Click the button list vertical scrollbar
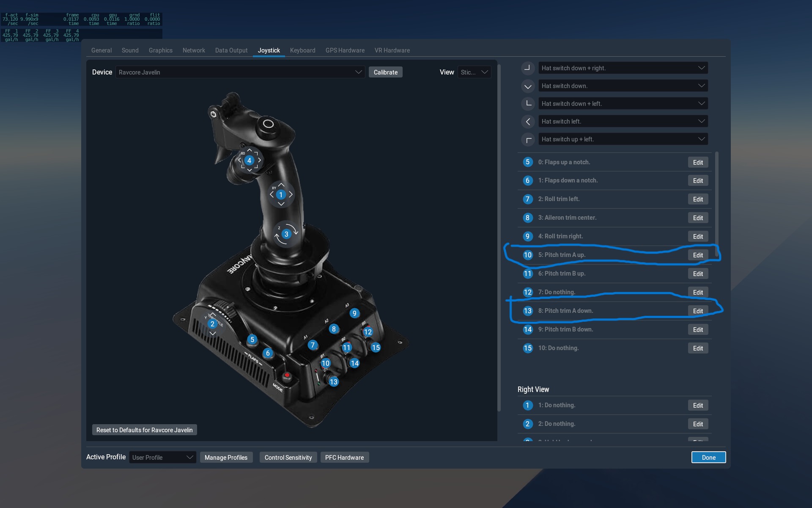812x508 pixels. 716,203
